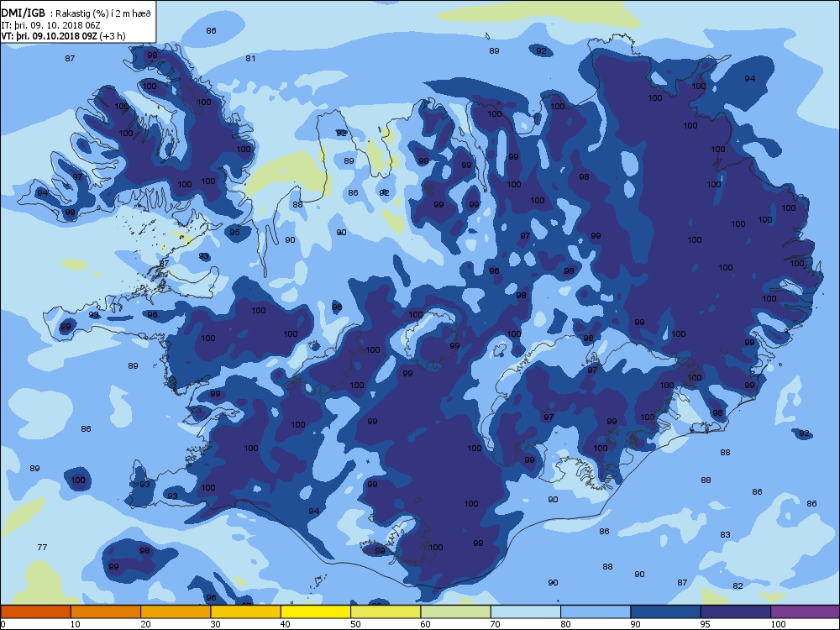This screenshot has height=630, width=840.
Task: Select the golden 30–40 legend swatch
Action: coord(246,612)
